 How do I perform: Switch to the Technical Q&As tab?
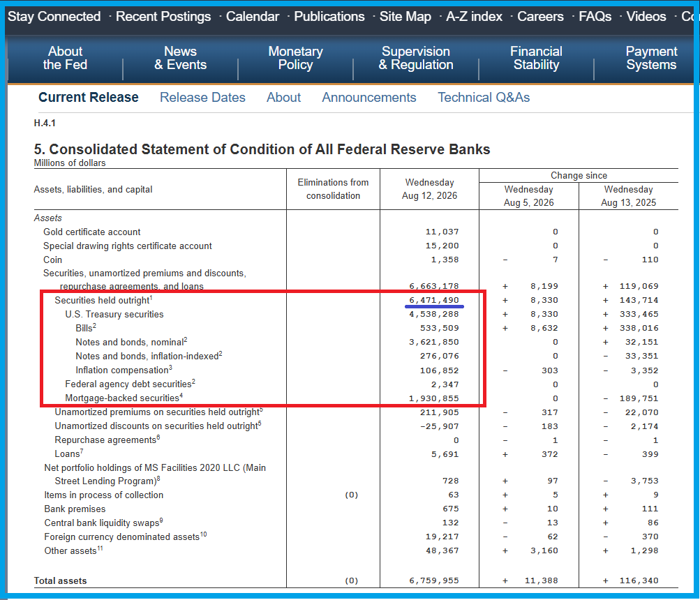coord(484,97)
